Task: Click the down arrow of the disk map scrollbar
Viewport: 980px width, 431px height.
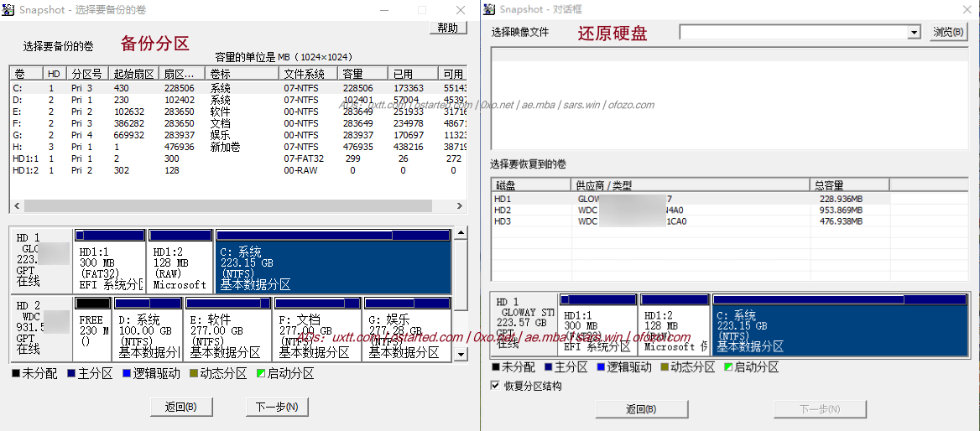Action: 461,356
